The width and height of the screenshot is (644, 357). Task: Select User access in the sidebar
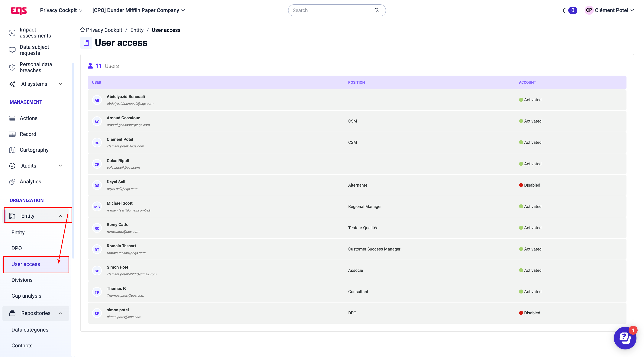click(x=26, y=264)
